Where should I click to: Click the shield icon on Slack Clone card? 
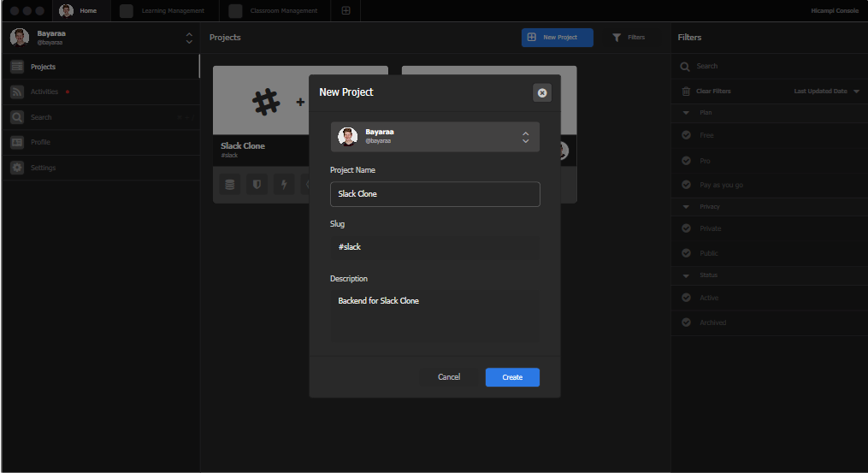pos(257,185)
